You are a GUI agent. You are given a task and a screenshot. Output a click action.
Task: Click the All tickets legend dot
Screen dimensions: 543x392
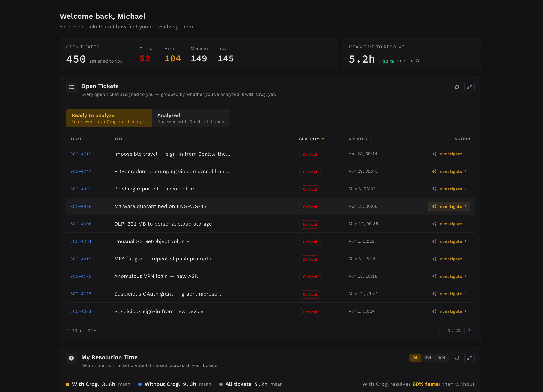pyautogui.click(x=221, y=384)
